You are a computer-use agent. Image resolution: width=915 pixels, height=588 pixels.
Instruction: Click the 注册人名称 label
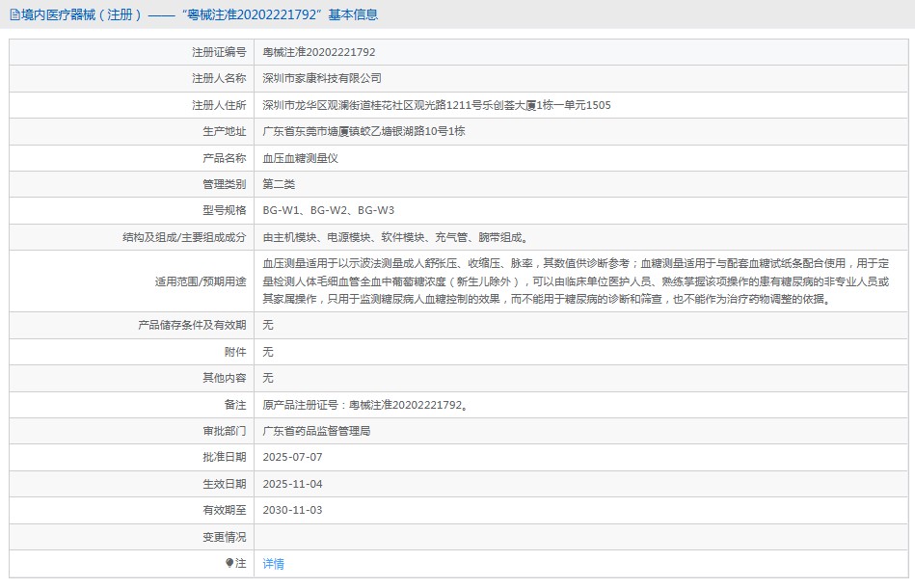[219, 78]
